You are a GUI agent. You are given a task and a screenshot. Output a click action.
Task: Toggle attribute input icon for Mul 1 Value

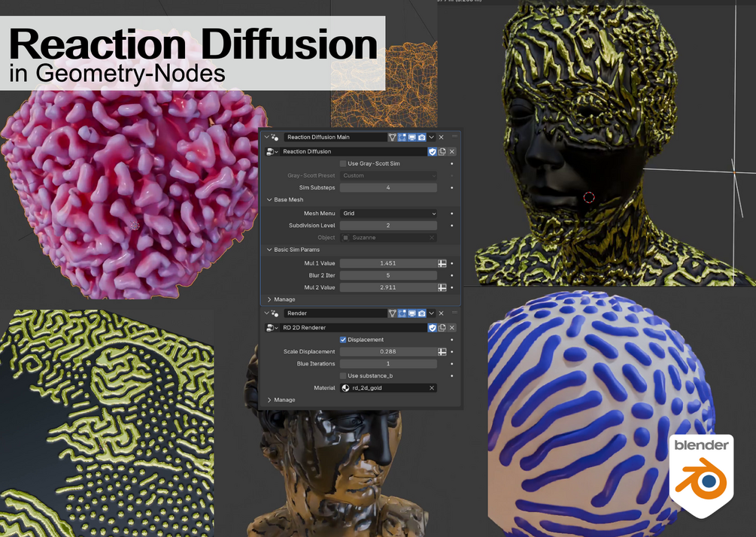442,264
